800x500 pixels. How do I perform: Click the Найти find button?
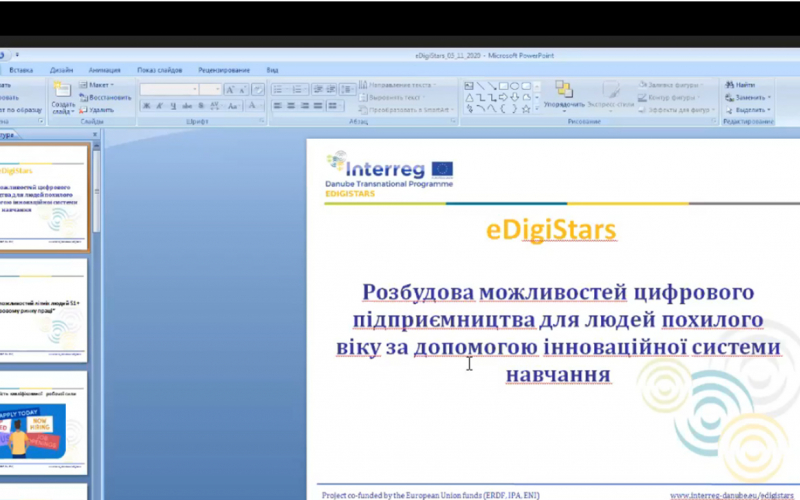click(x=740, y=85)
